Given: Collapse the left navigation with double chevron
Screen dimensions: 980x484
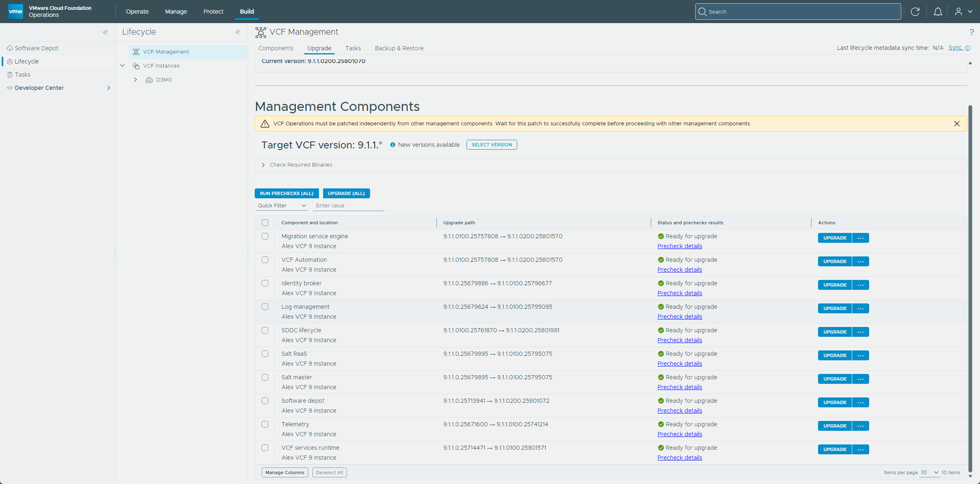Looking at the screenshot, I should tap(106, 32).
